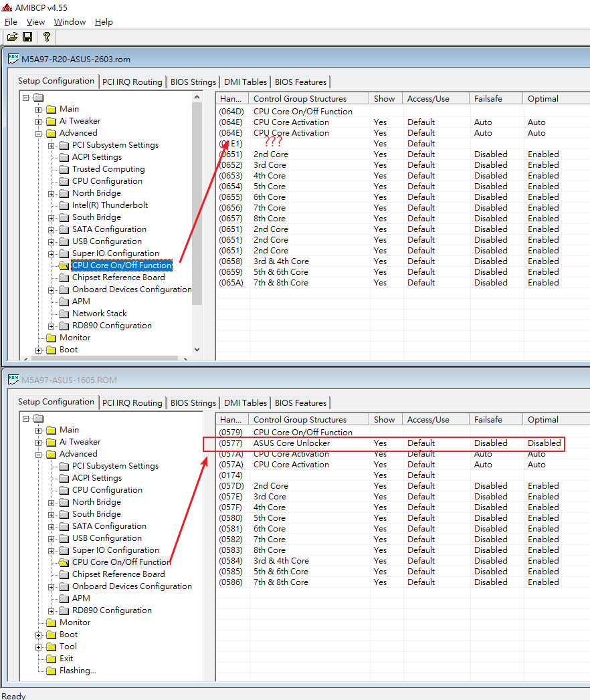
Task: Select PCI IRQ Routing tab in 1605 ROM window
Action: [132, 403]
